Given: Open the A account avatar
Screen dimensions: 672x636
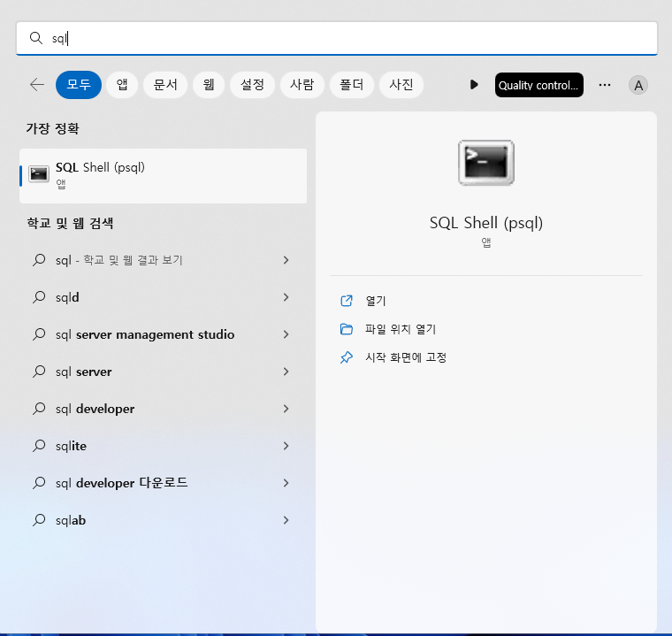Looking at the screenshot, I should [638, 85].
